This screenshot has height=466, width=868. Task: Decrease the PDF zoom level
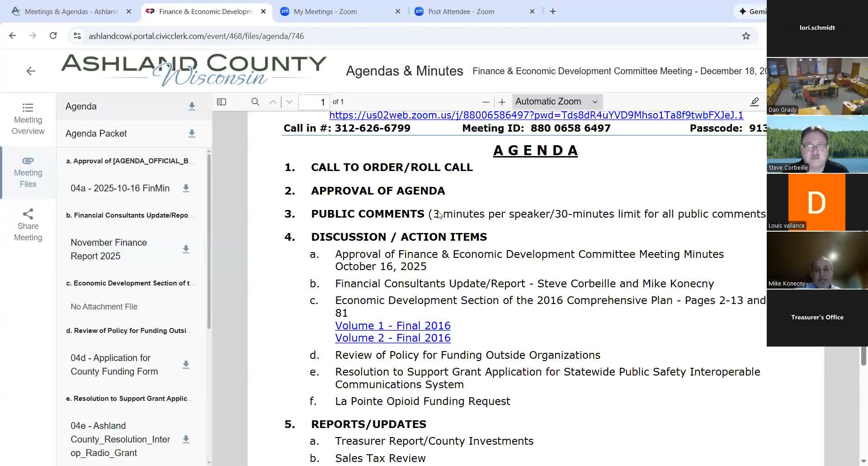tap(486, 102)
